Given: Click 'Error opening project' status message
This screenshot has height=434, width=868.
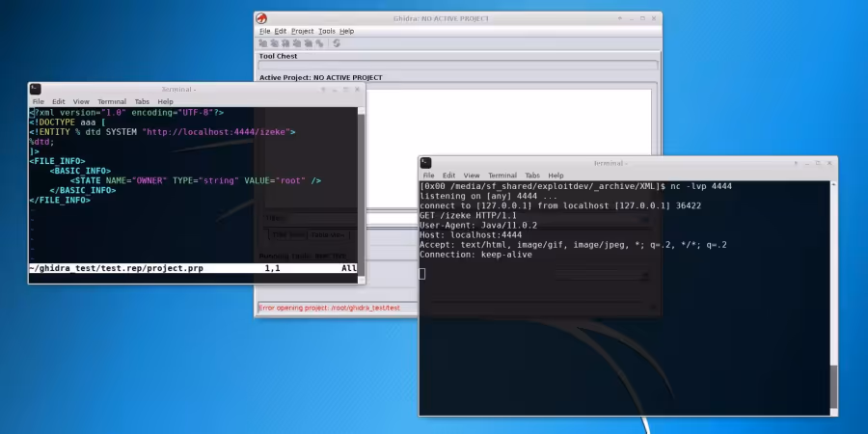Looking at the screenshot, I should [330, 308].
